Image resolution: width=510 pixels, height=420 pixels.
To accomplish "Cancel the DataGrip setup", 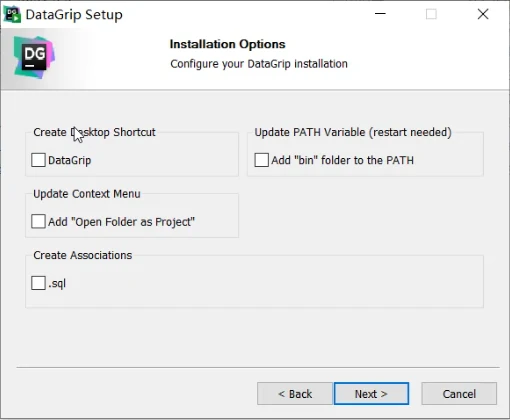I will (459, 394).
